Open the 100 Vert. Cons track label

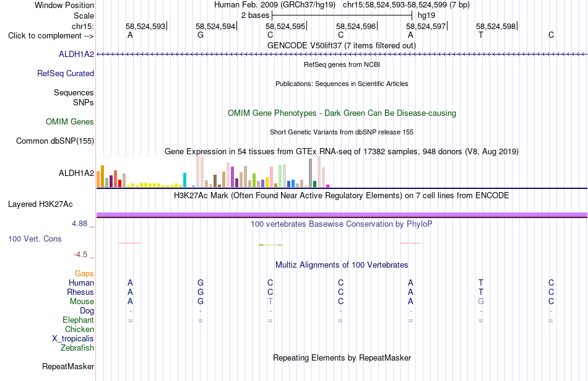[35, 239]
